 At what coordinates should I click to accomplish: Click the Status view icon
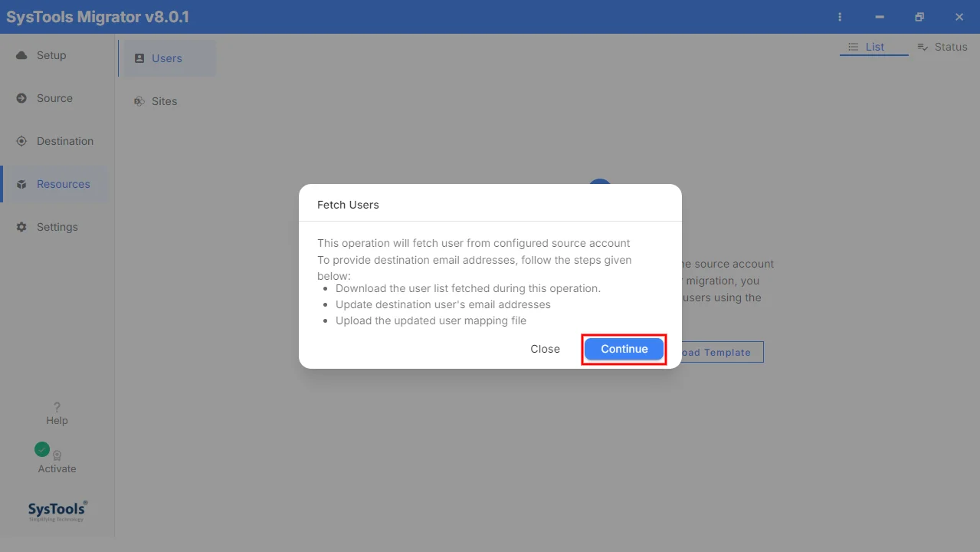(923, 47)
